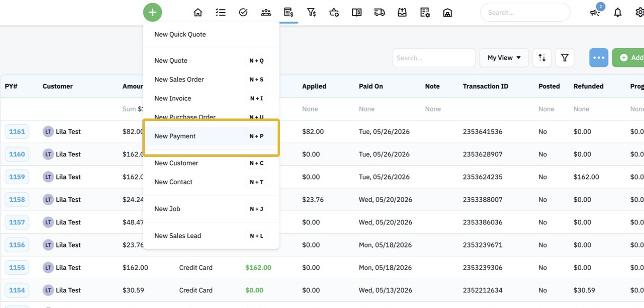This screenshot has height=308, width=644.
Task: Click Credit Card cell in row 1154
Action: tap(196, 290)
